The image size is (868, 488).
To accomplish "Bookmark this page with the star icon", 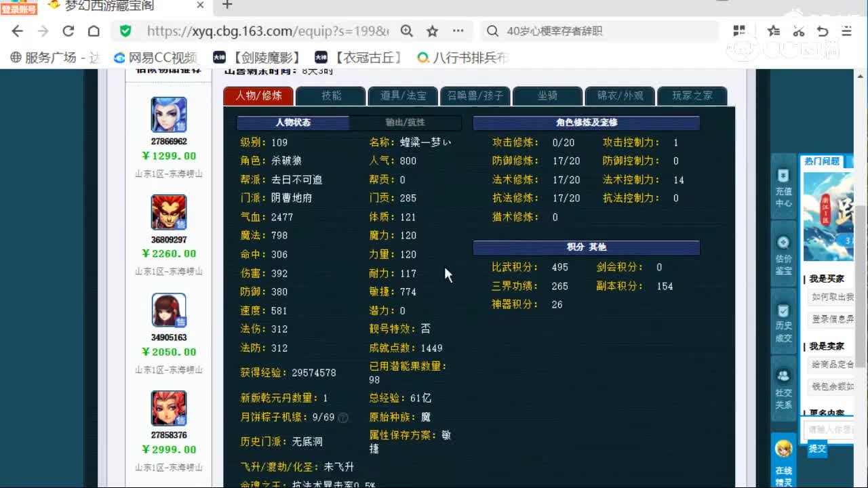I will coord(432,31).
